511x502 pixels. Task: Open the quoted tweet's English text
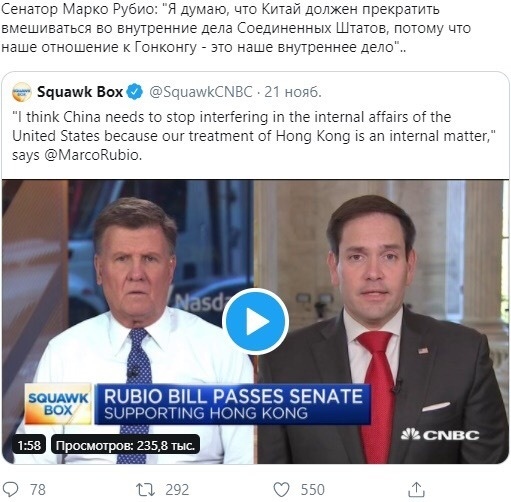[254, 136]
